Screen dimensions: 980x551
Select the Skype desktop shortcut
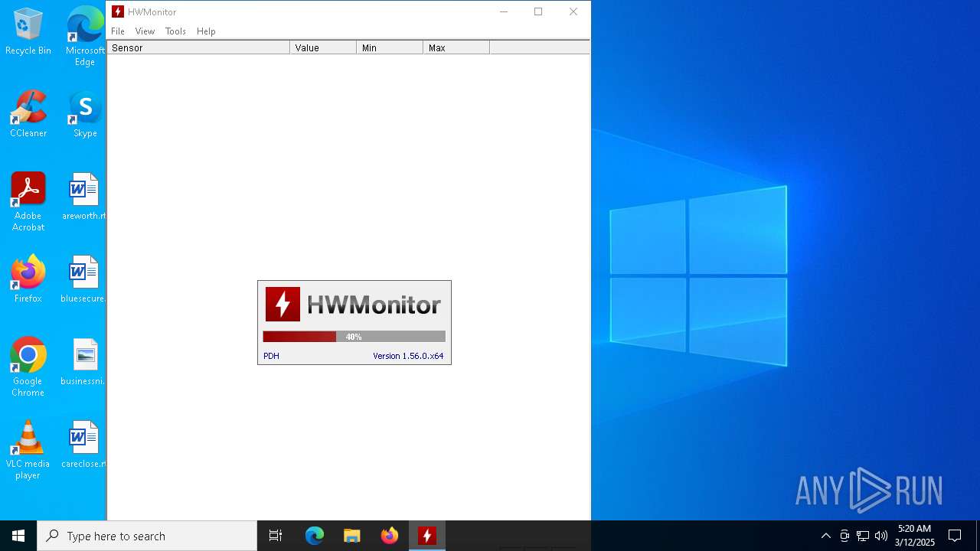pos(85,114)
